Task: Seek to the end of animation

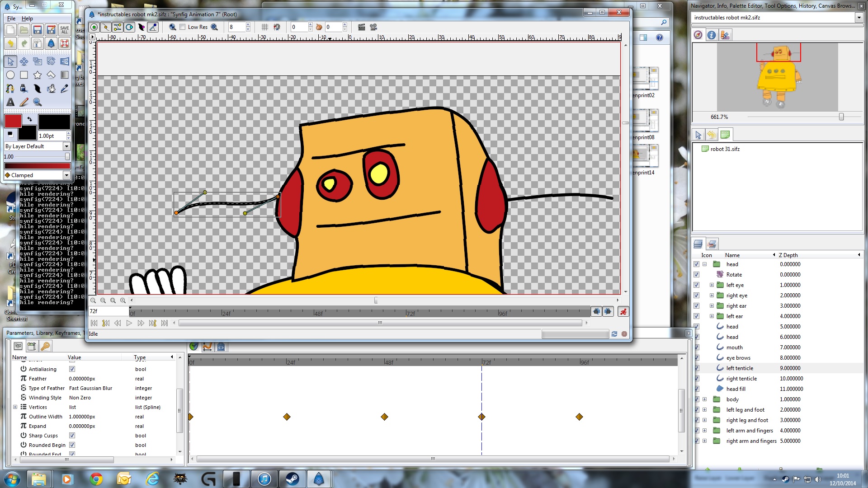Action: (x=165, y=323)
